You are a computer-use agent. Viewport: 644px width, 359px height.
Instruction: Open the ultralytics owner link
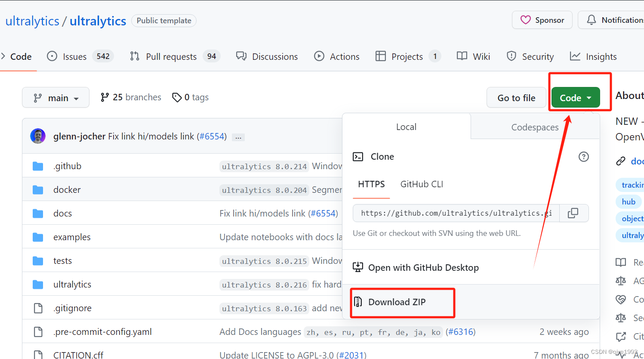[x=32, y=21]
